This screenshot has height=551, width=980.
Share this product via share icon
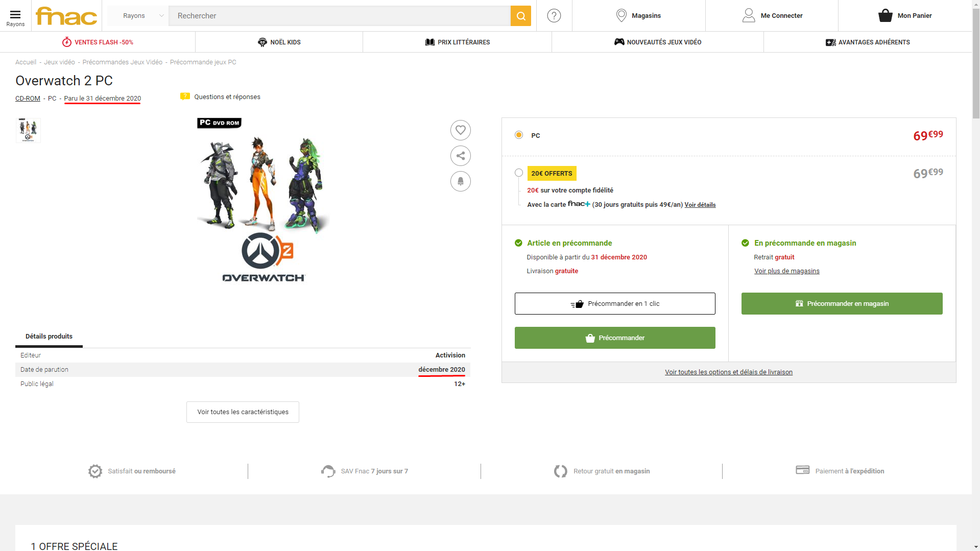[x=460, y=156]
